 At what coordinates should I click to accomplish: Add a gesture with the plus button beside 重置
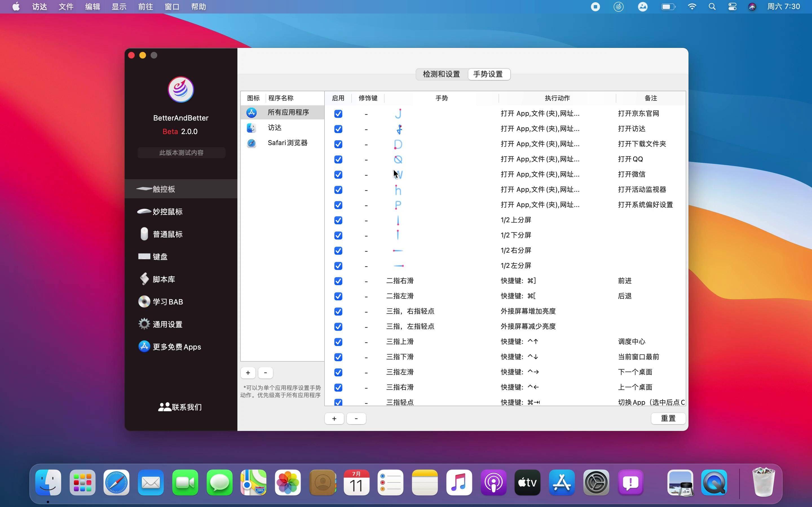click(334, 418)
